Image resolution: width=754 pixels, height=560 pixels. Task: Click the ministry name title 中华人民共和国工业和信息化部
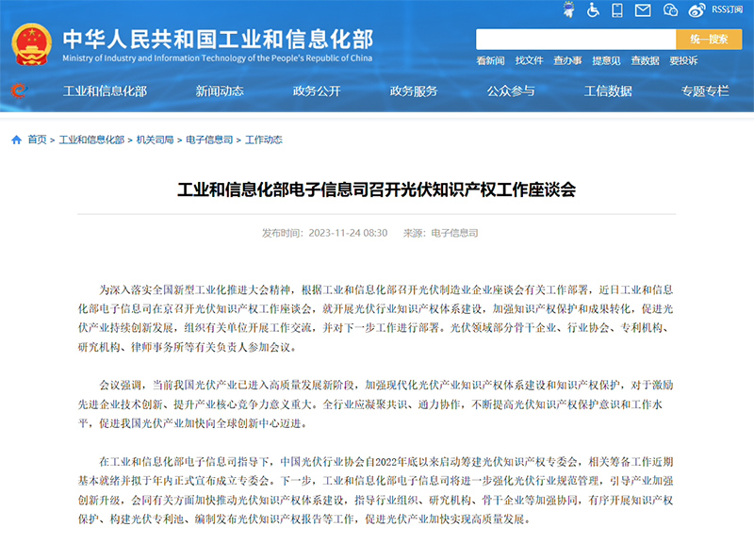click(x=218, y=39)
